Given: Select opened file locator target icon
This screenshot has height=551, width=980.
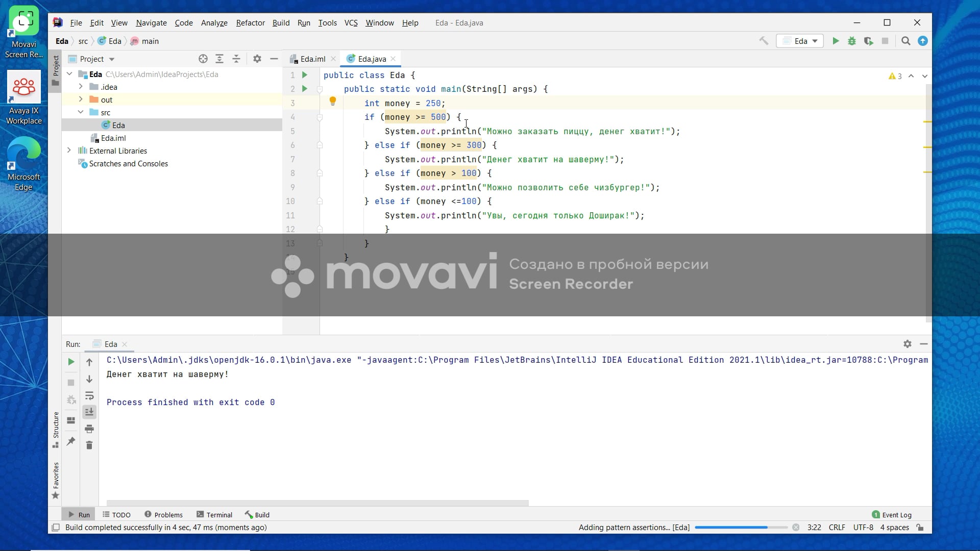Looking at the screenshot, I should coord(203,59).
